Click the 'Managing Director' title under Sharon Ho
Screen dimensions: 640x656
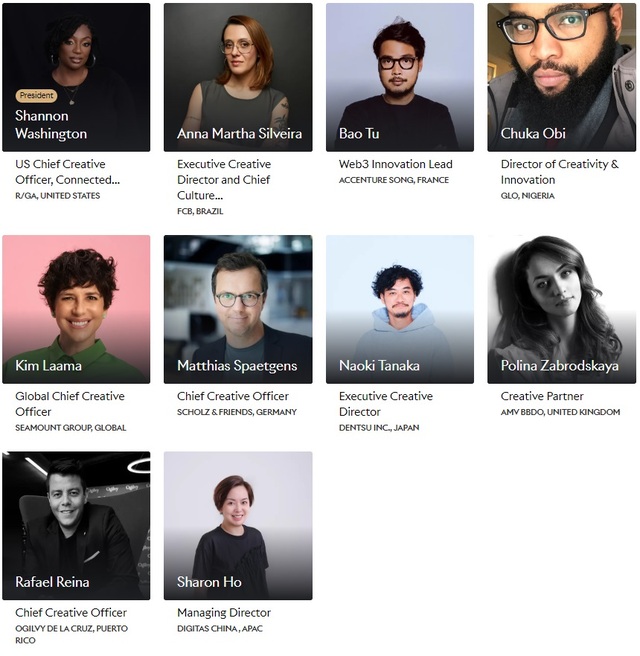[224, 613]
